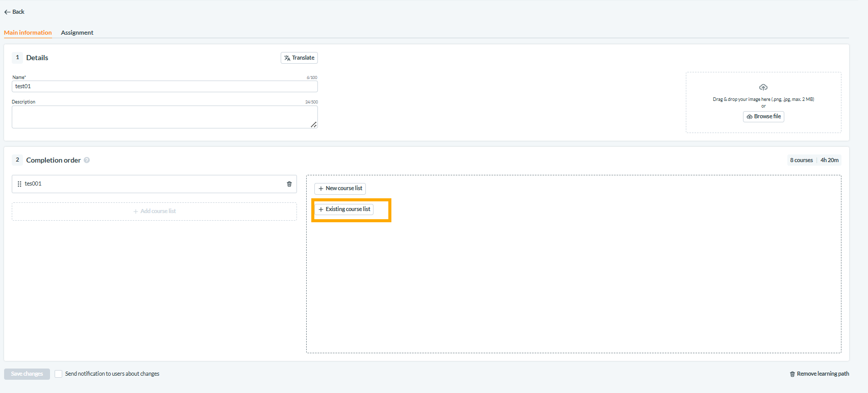
Task: Click into the Description text area
Action: click(x=165, y=117)
